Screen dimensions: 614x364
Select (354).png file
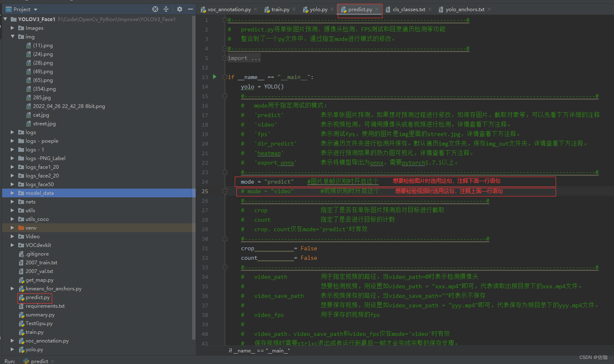pyautogui.click(x=44, y=89)
